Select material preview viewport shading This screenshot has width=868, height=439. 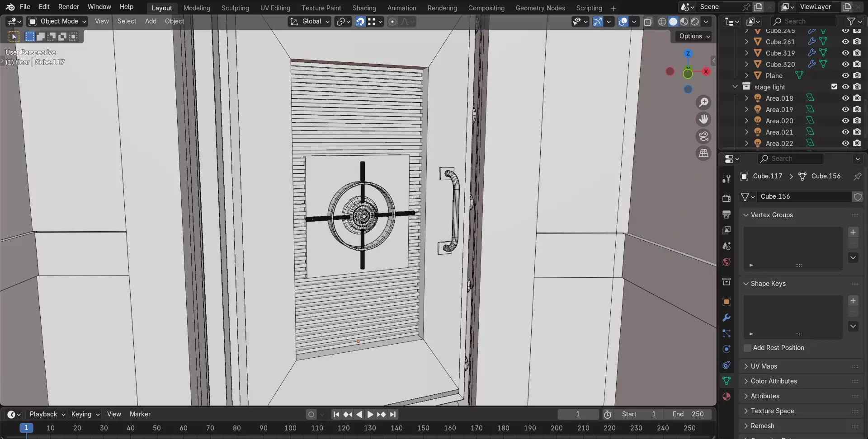(x=684, y=22)
